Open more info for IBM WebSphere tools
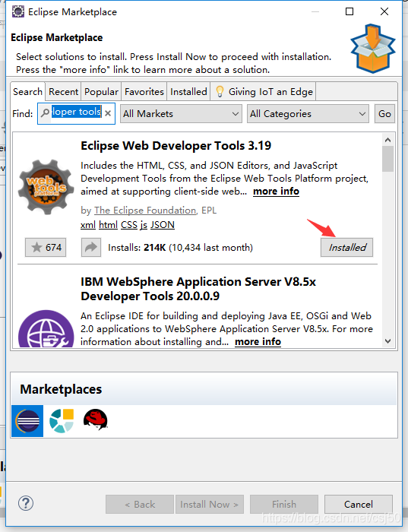This screenshot has width=408, height=532. (x=258, y=342)
